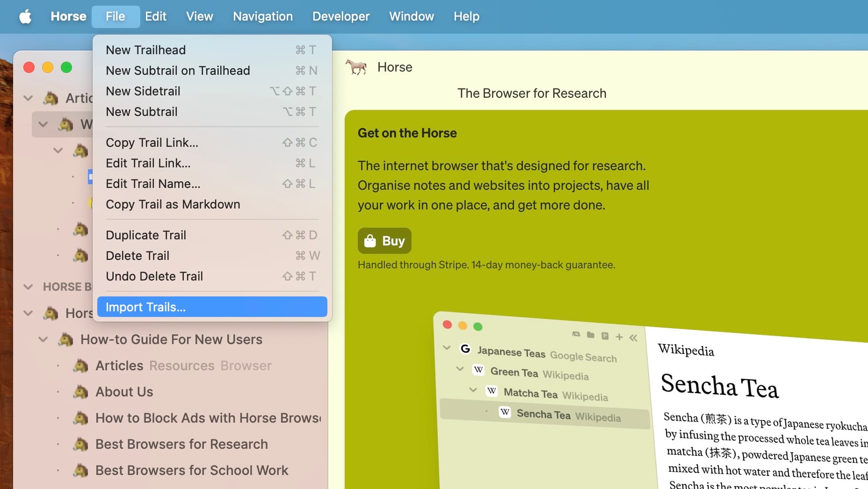The height and width of the screenshot is (489, 868).
Task: Open How to Block Ads trail
Action: pyautogui.click(x=208, y=418)
